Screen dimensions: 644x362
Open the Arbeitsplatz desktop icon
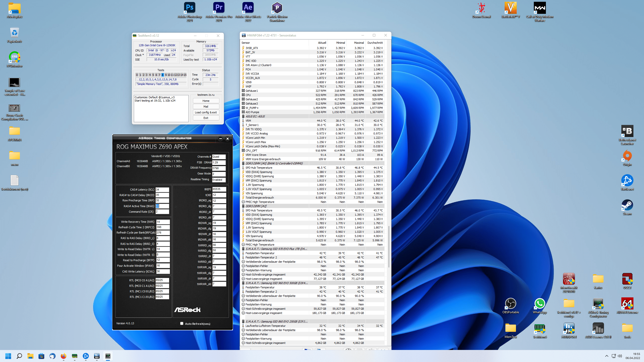15,11
